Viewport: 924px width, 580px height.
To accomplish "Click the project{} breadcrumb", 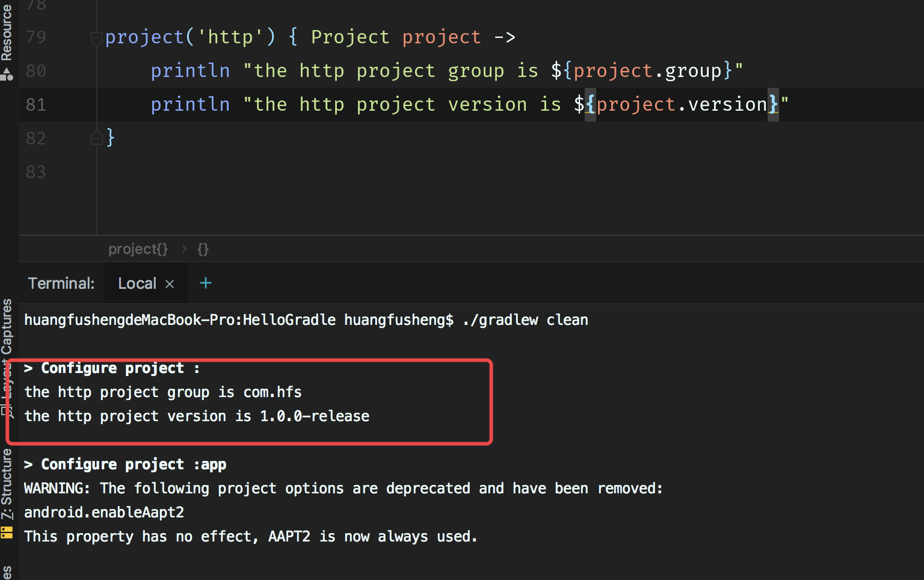I will click(138, 249).
